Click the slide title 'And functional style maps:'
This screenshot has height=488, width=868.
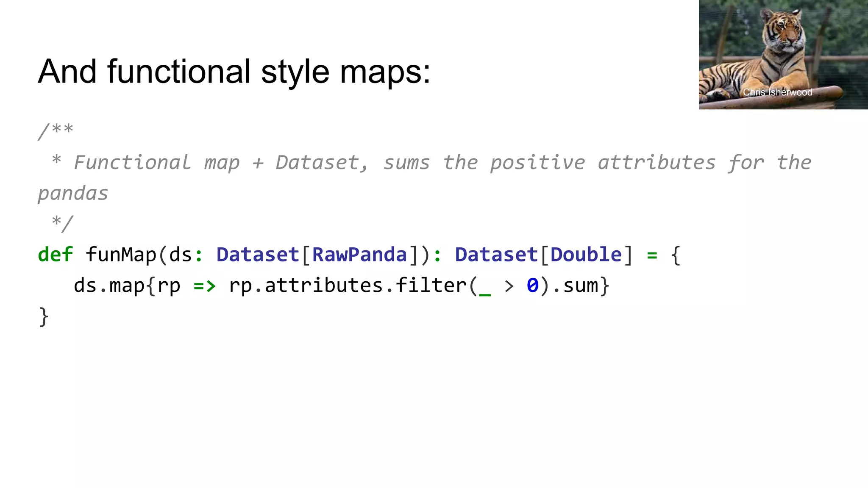click(x=234, y=71)
